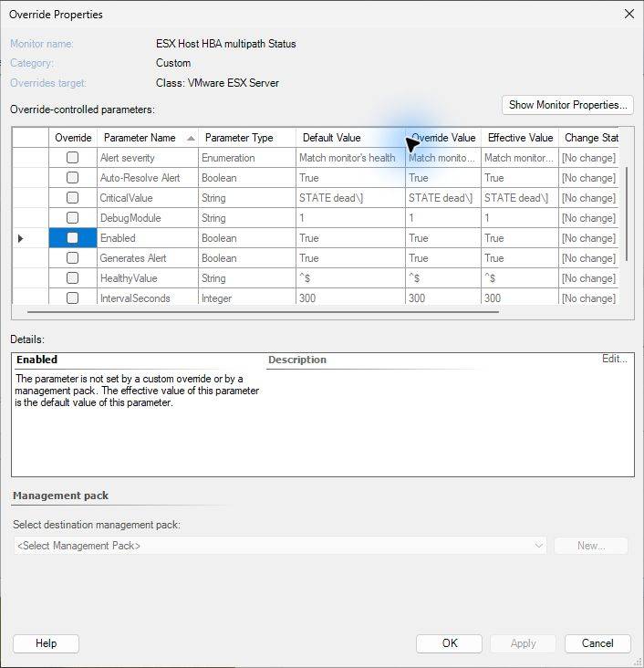Click the horizontal scrollbar of parameters table
Viewport: 644px width, 668px height.
coord(263,312)
